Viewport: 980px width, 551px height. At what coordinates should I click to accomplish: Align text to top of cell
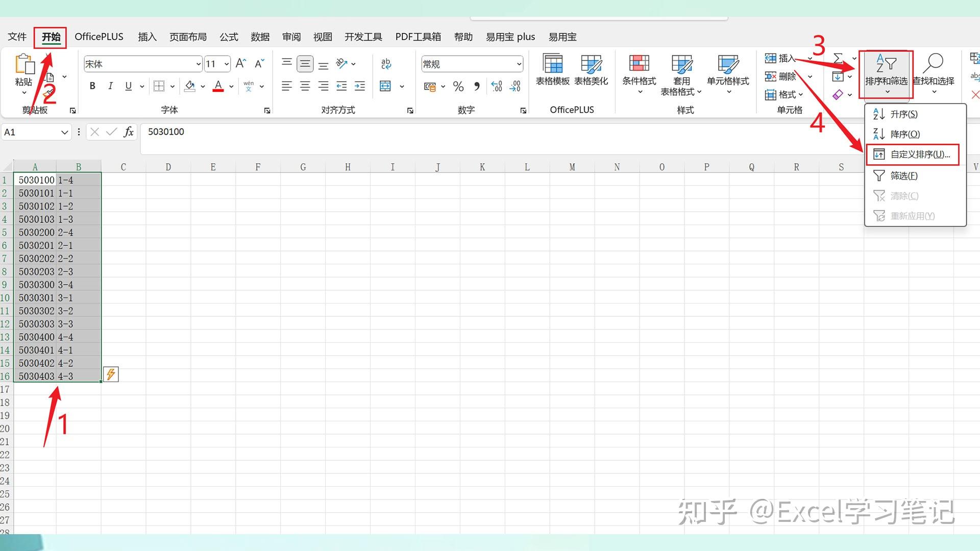tap(287, 63)
